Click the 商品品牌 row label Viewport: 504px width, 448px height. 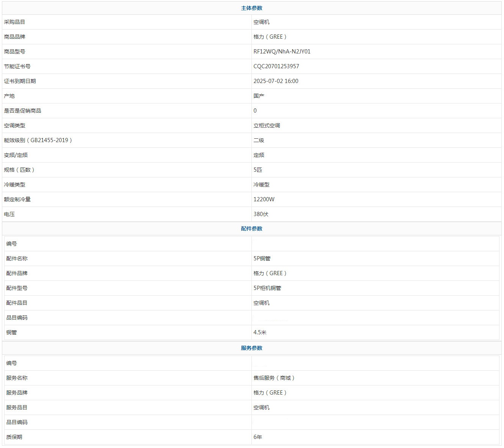tap(15, 37)
